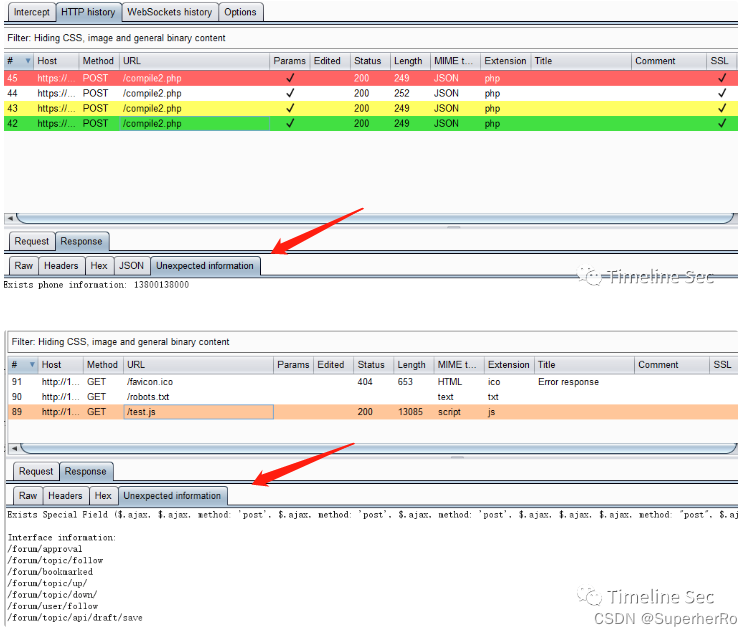
Task: Sort lower table by Host column
Action: 60,365
